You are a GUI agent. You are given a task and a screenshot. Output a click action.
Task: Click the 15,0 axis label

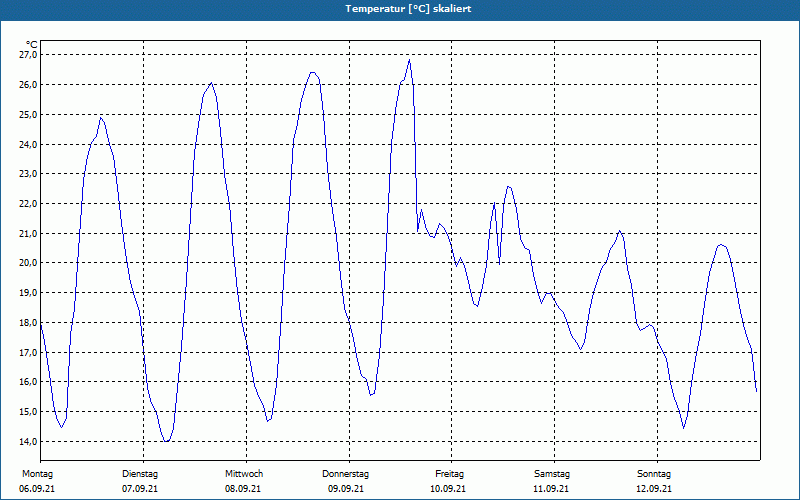coord(29,412)
